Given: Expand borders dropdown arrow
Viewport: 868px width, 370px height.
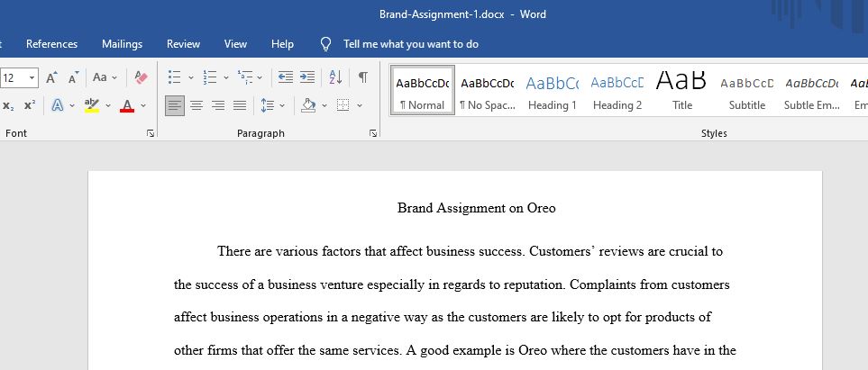Looking at the screenshot, I should (360, 105).
